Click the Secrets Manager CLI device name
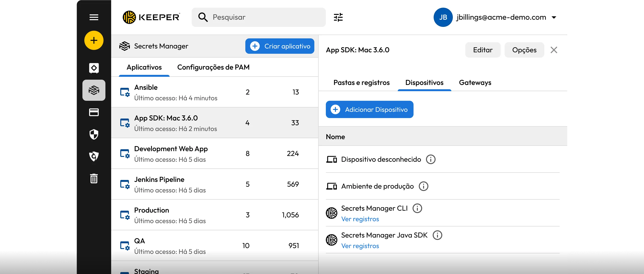The image size is (644, 274). (x=374, y=208)
